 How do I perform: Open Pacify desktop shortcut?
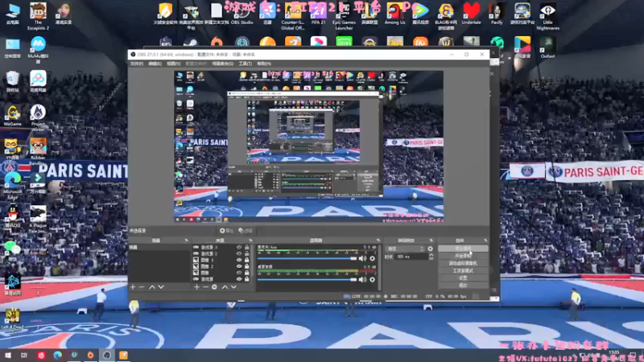click(x=497, y=14)
